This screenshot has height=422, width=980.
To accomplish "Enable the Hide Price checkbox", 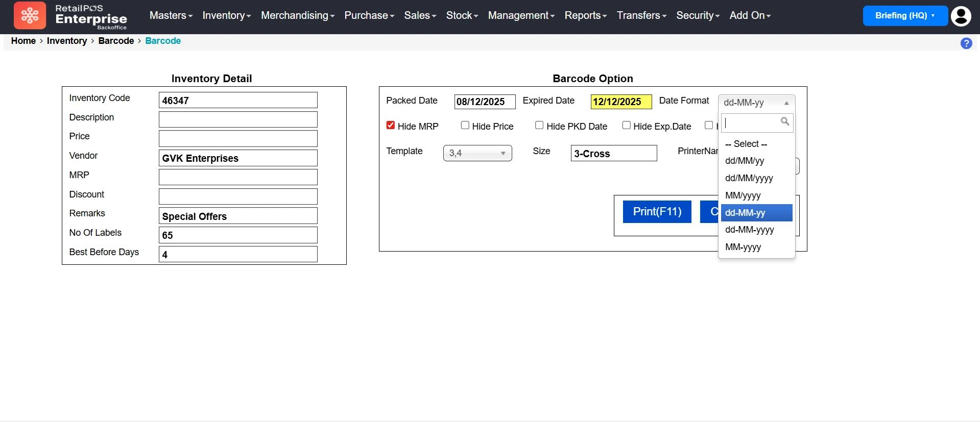I will (x=465, y=126).
